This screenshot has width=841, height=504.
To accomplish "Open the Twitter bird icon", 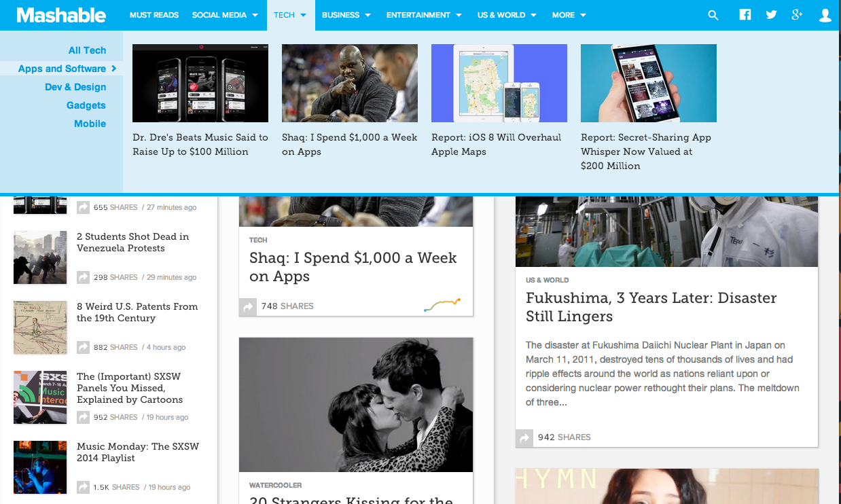I will click(771, 15).
